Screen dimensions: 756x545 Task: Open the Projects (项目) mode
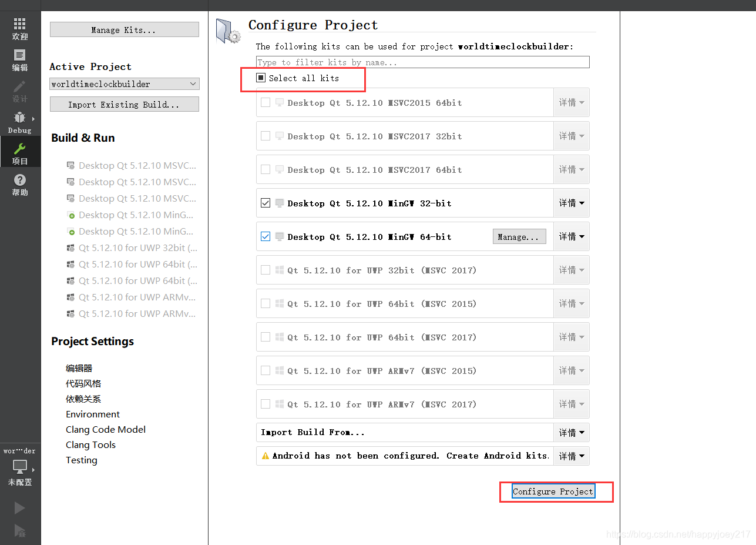[x=20, y=153]
